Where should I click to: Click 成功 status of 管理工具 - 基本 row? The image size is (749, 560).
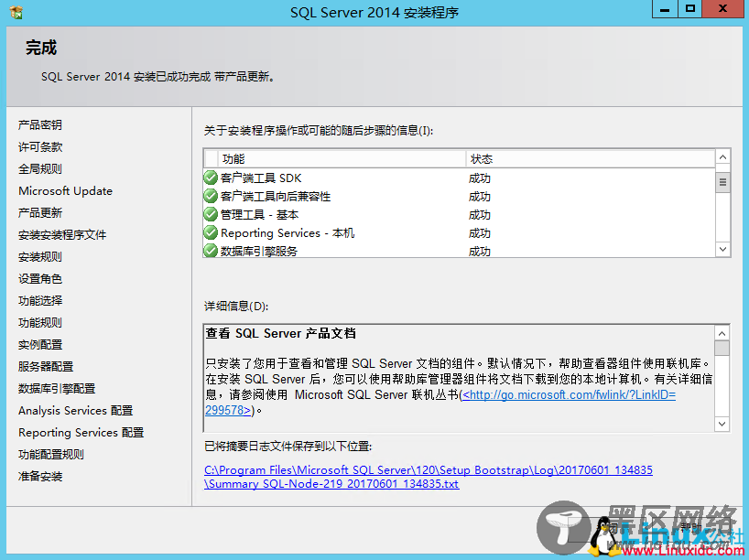[480, 215]
